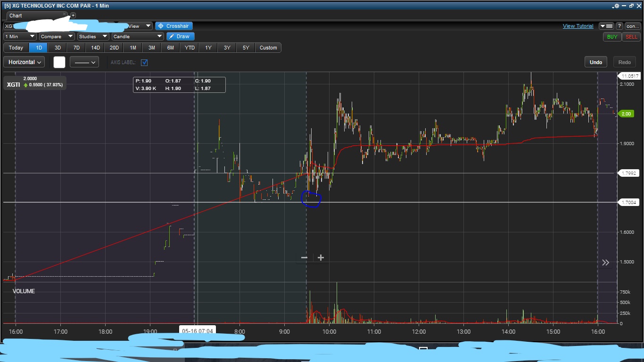Open the 1 Min interval dropdown
This screenshot has width=644, height=362.
[20, 36]
